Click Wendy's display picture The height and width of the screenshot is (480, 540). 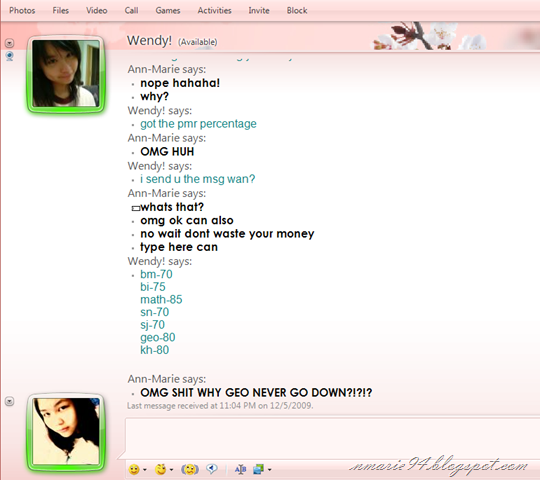tap(66, 73)
